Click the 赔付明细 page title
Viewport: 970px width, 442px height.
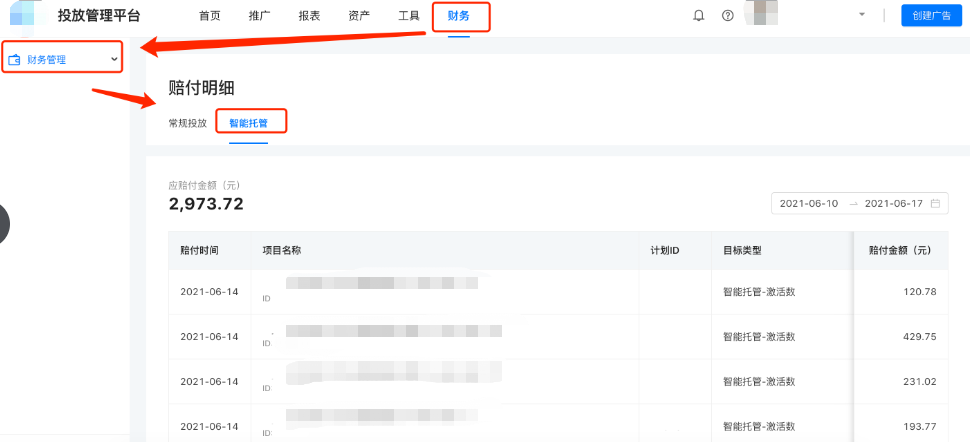pyautogui.click(x=201, y=88)
